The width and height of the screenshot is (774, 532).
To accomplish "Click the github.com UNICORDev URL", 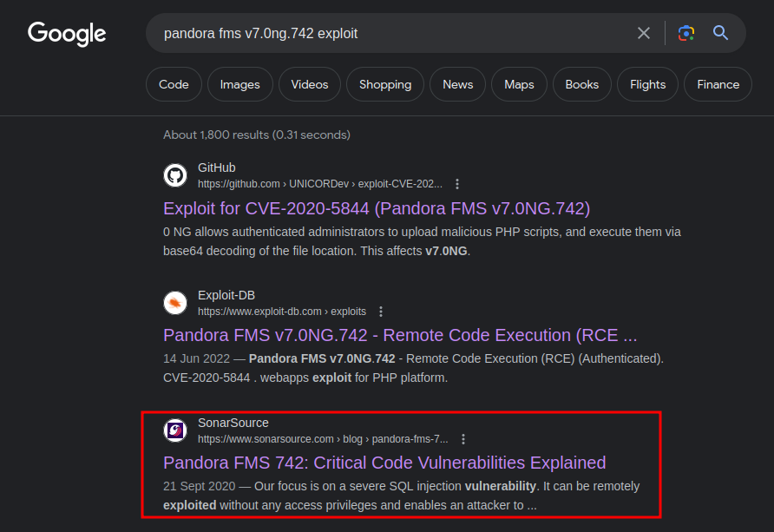I will (320, 184).
